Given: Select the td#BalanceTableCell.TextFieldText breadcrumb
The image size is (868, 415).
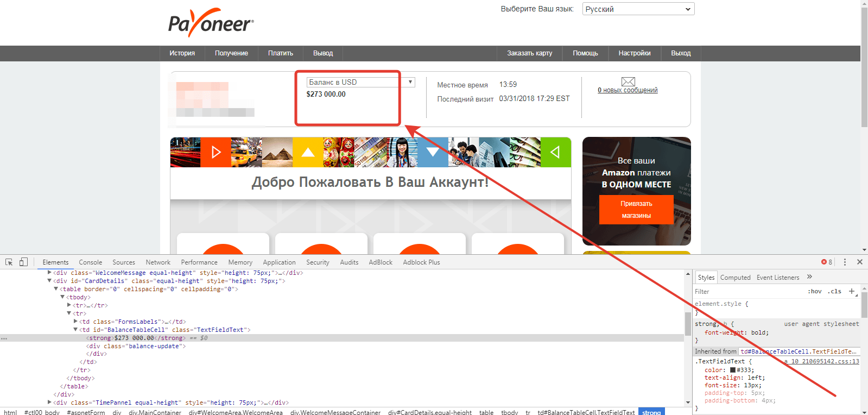Looking at the screenshot, I should coord(586,412).
